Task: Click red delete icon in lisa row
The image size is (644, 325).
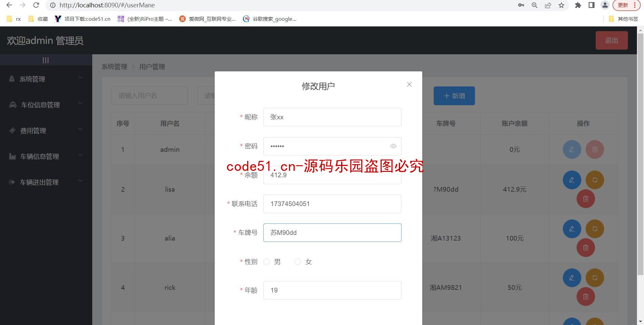Action: click(586, 199)
